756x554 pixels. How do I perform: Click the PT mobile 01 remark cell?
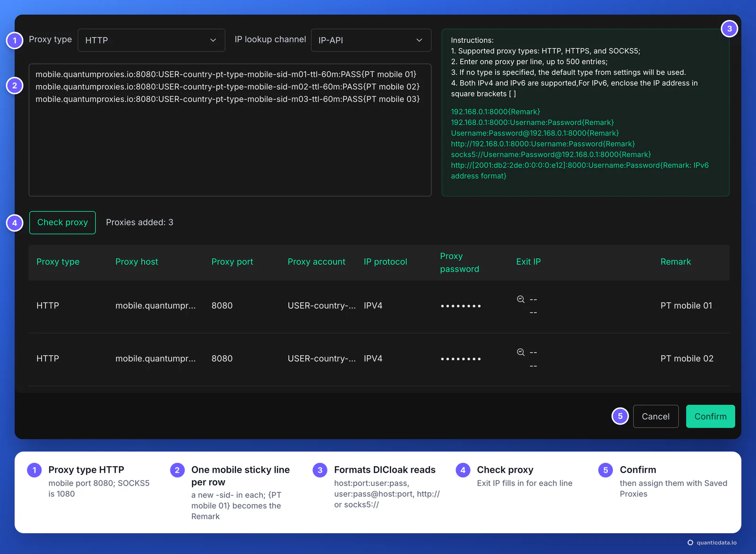(686, 306)
